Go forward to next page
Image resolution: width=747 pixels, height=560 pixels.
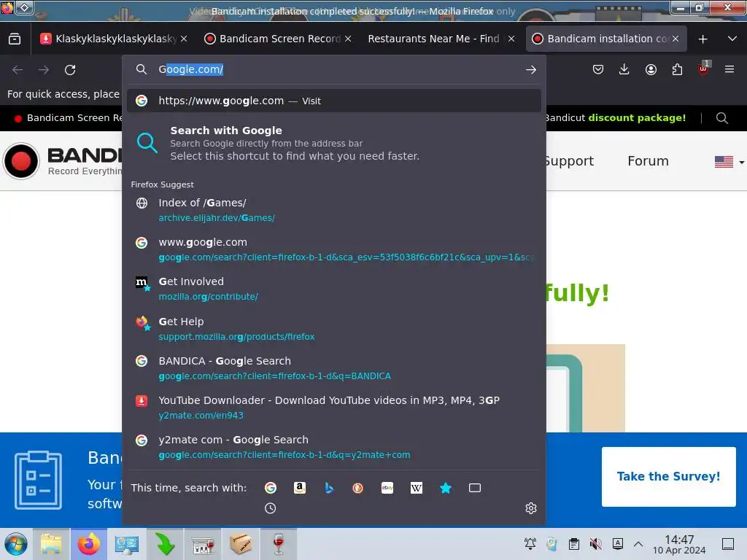(x=44, y=70)
